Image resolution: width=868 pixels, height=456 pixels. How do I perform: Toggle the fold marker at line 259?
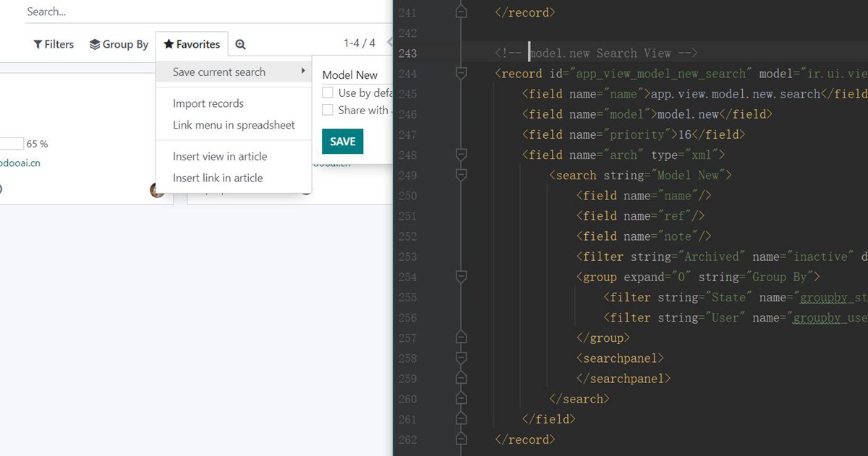pyautogui.click(x=461, y=378)
